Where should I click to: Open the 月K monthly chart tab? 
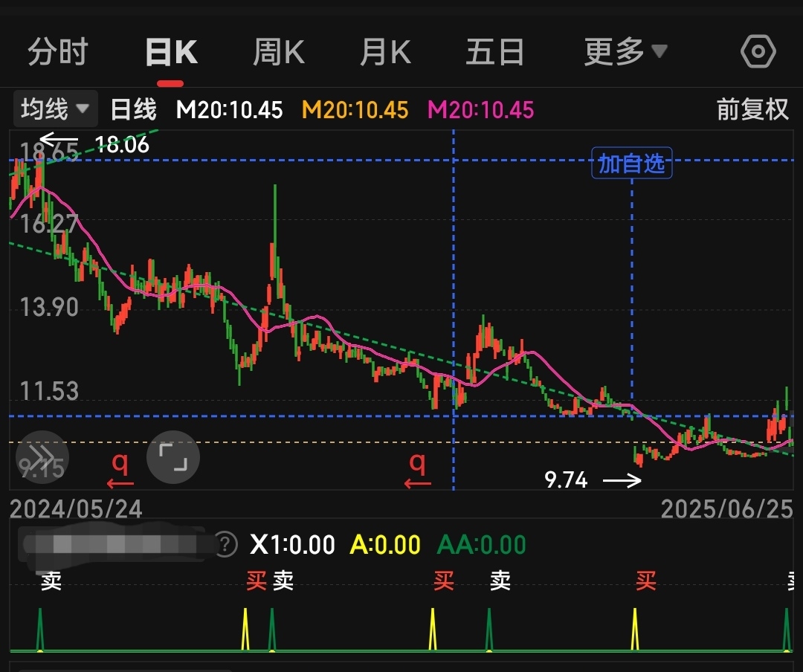386,52
